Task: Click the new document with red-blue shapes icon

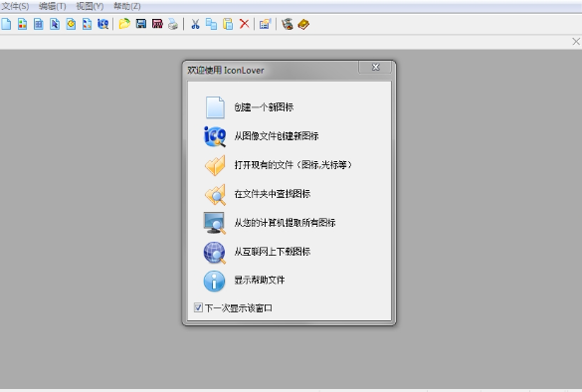Action: tap(87, 24)
